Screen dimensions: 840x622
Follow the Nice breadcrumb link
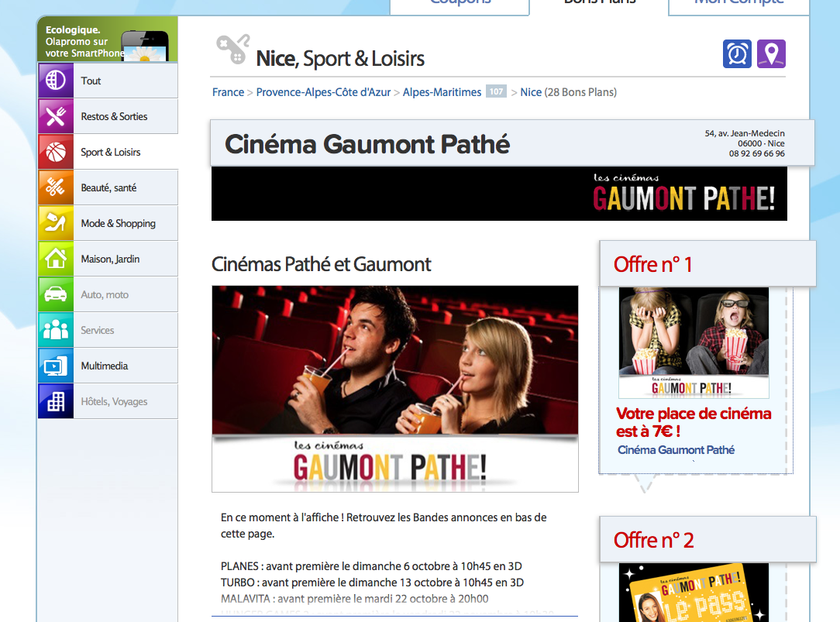pyautogui.click(x=531, y=92)
